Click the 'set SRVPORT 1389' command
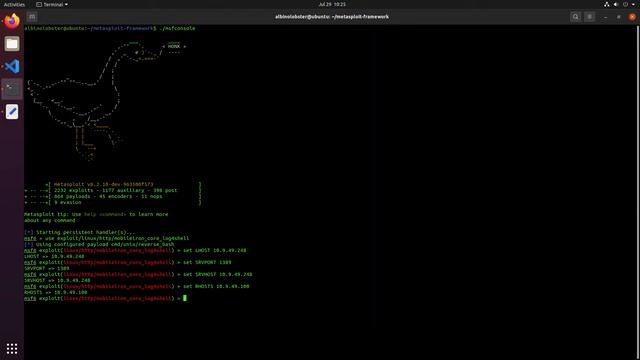Viewport: 640px width, 360px height. coord(207,262)
